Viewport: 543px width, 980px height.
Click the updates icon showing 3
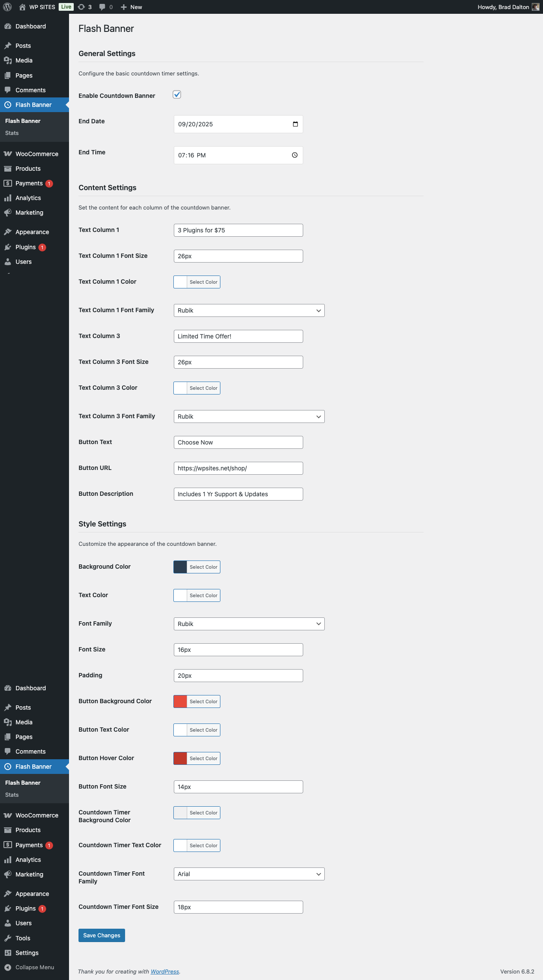point(82,7)
